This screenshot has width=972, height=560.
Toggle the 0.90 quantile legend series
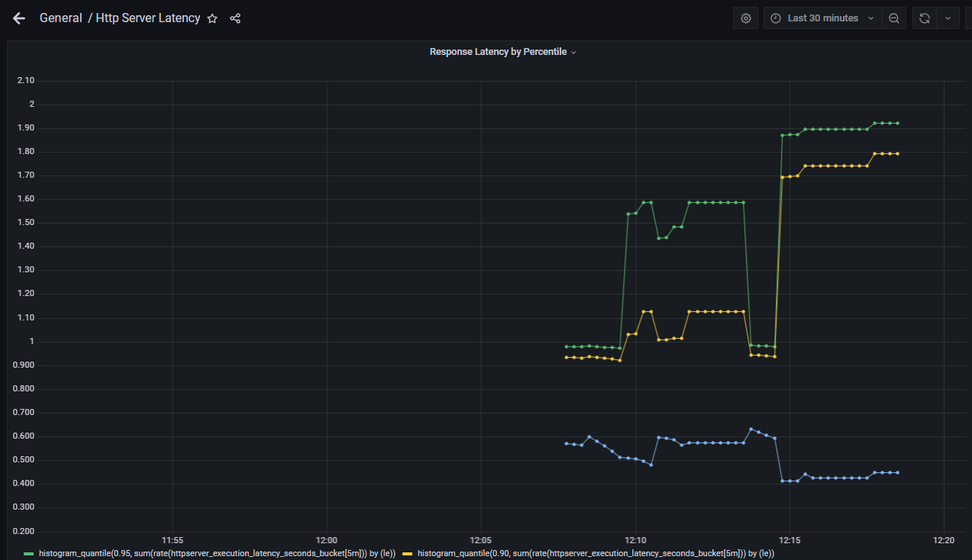click(596, 552)
